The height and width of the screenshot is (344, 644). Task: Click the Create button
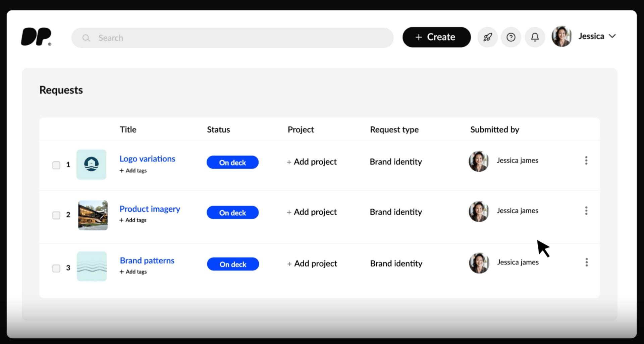[x=436, y=37]
